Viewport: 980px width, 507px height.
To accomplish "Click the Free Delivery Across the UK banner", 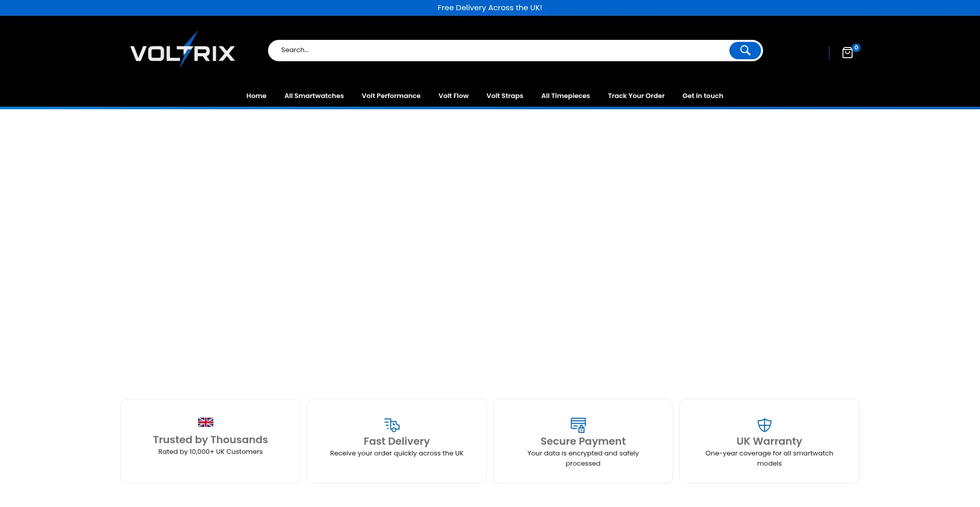I will click(490, 8).
